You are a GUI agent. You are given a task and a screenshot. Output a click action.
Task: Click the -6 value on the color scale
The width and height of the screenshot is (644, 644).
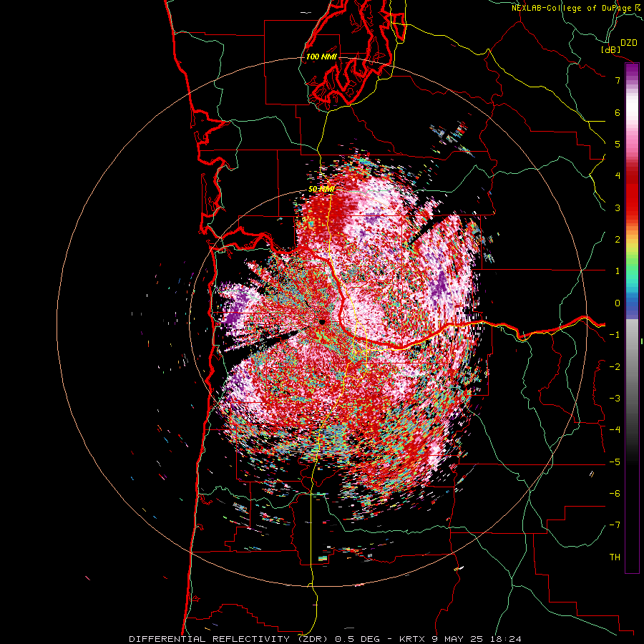(615, 494)
